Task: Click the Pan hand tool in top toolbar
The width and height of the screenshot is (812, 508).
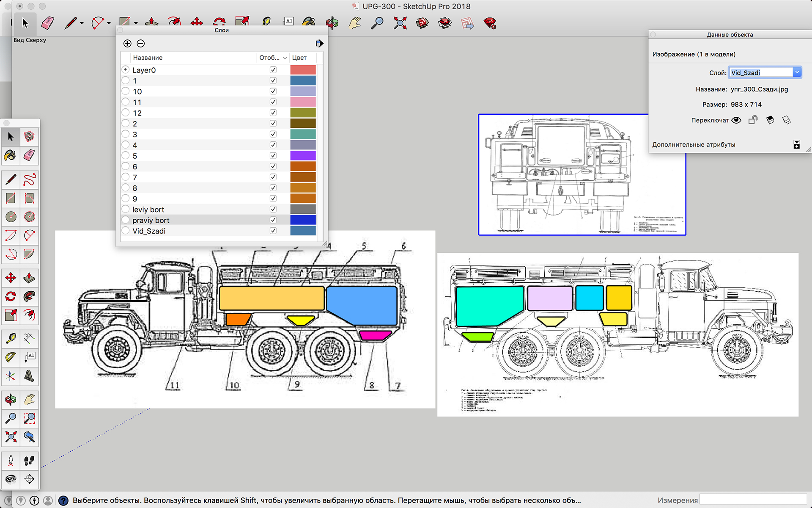Action: [x=354, y=23]
